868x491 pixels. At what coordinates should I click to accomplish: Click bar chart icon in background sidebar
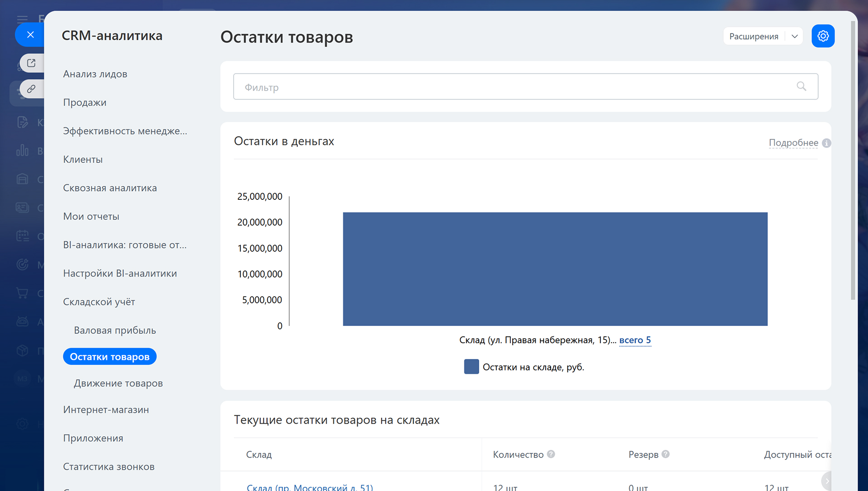(22, 151)
